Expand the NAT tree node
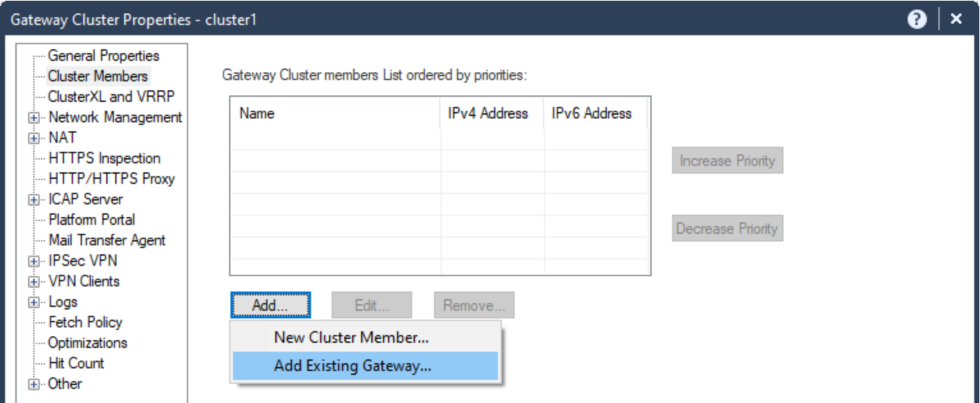980x403 pixels. [x=33, y=138]
